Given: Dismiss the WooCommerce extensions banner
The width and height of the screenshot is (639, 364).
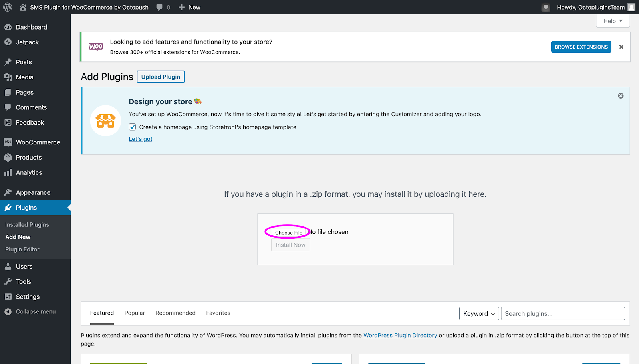Looking at the screenshot, I should tap(621, 47).
